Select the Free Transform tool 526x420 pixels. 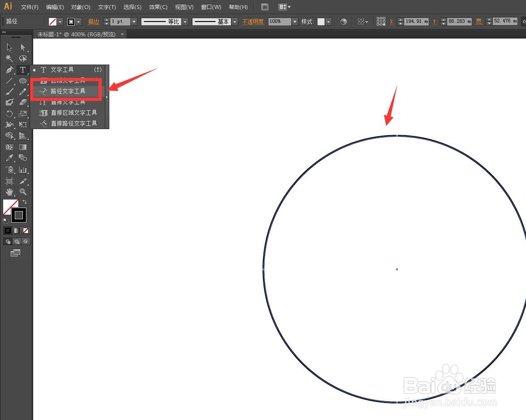22,125
